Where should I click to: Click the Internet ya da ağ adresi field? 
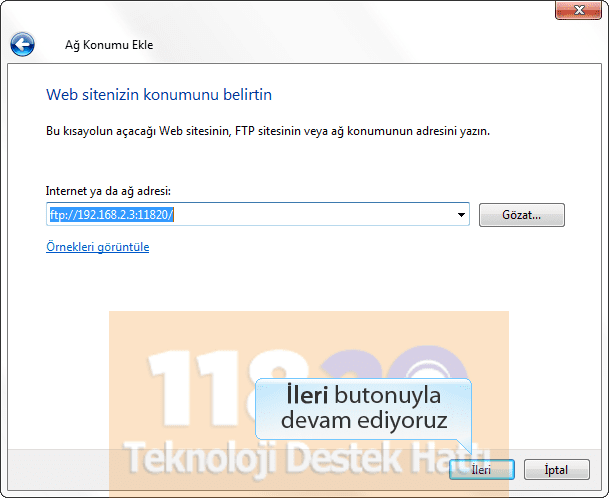258,214
